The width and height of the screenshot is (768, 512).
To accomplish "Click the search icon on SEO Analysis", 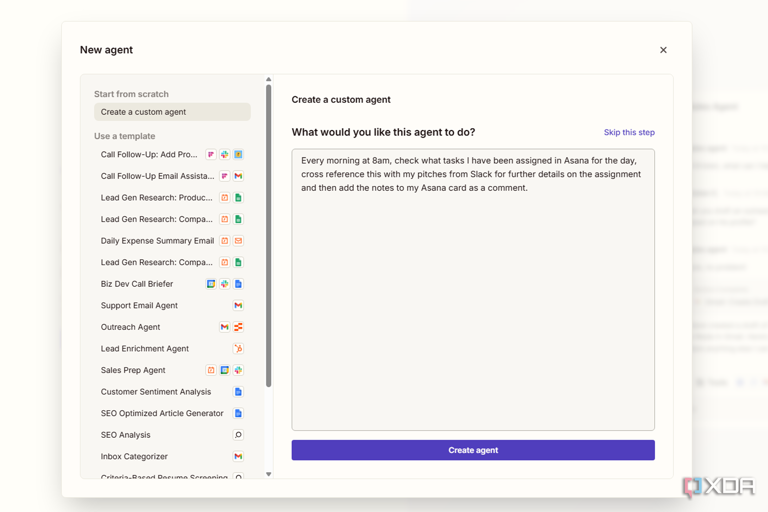I will pos(238,435).
